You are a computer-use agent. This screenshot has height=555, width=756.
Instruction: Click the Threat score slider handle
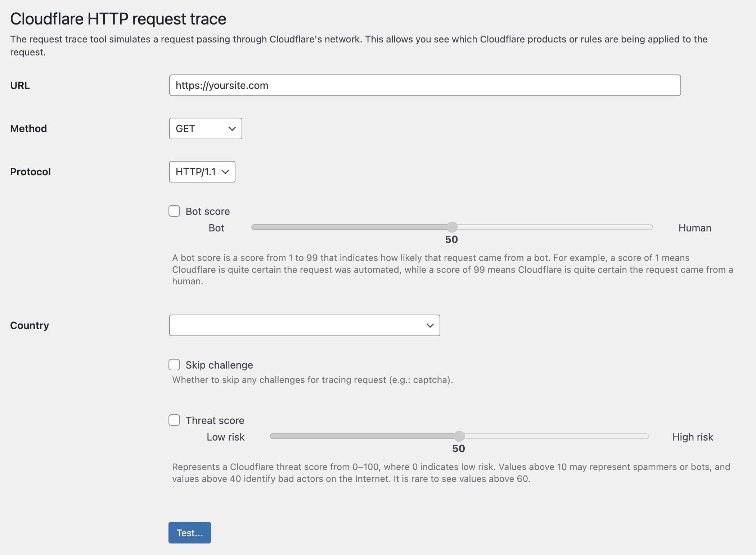(x=459, y=436)
